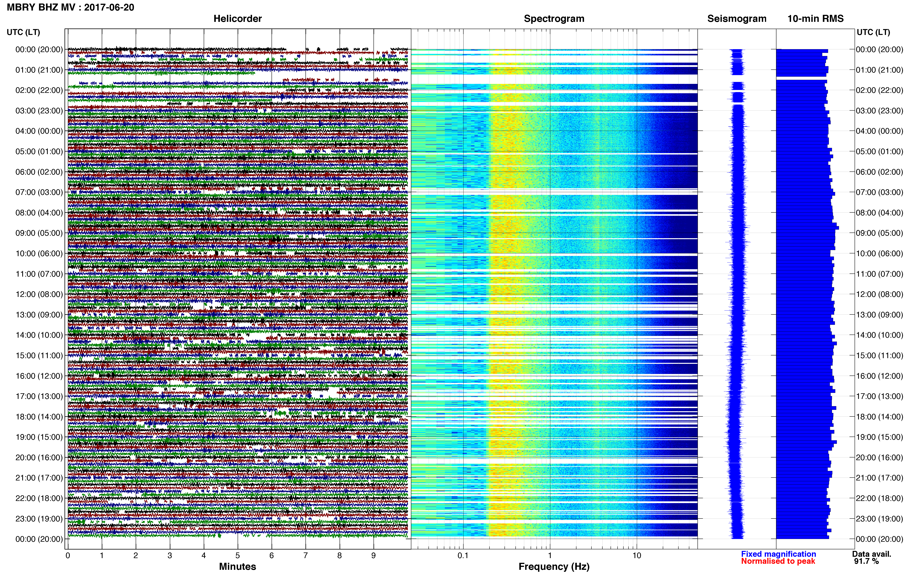Image resolution: width=924 pixels, height=578 pixels.
Task: Click the '1' tick on the frequency axis
Action: click(550, 556)
